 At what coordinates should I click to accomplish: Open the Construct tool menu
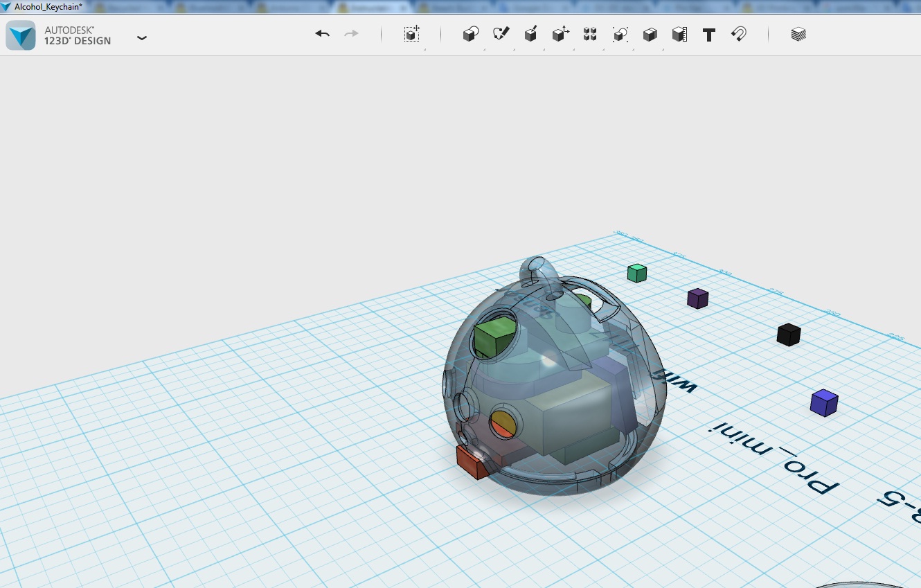531,35
